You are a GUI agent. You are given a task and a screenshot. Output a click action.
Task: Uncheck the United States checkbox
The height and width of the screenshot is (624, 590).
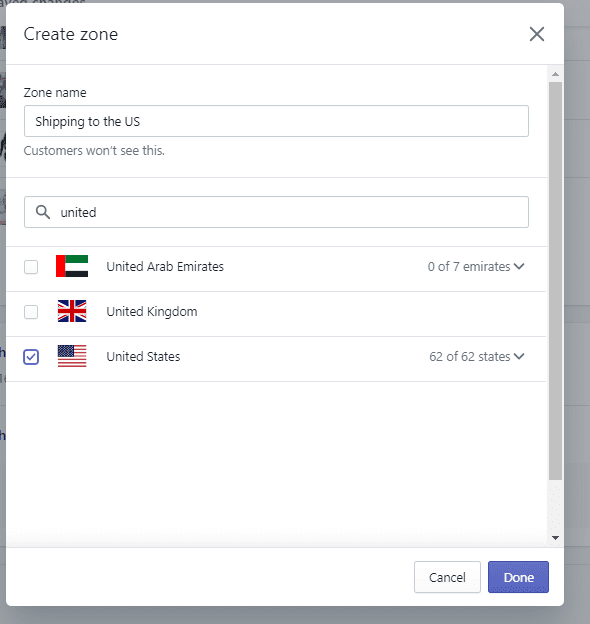[31, 357]
